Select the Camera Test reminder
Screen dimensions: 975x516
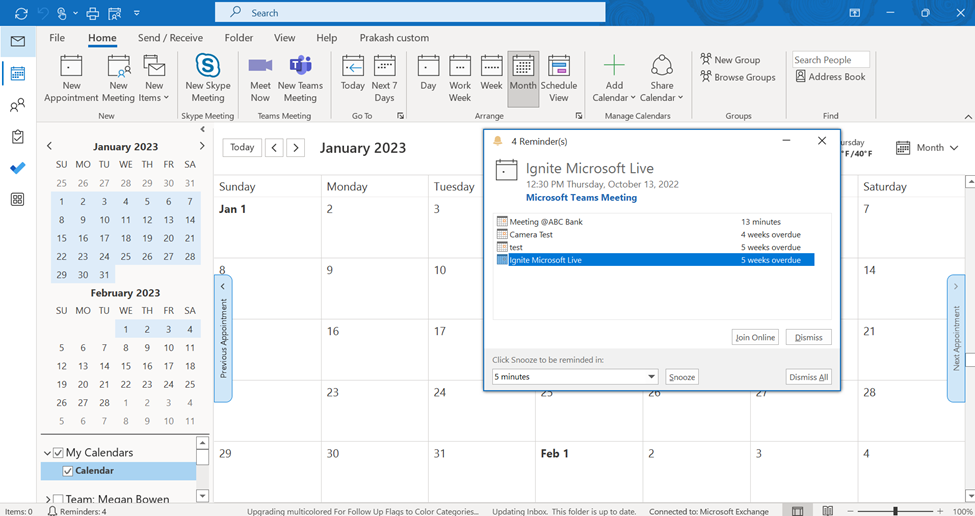point(655,234)
